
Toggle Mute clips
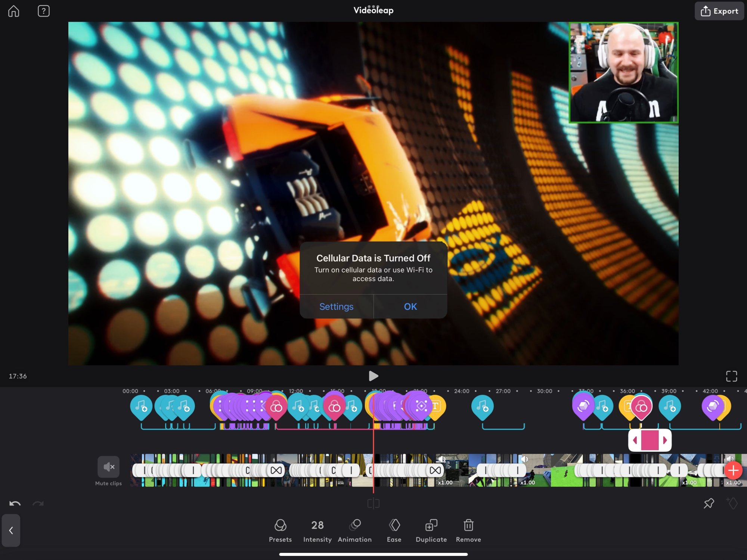pos(108,467)
